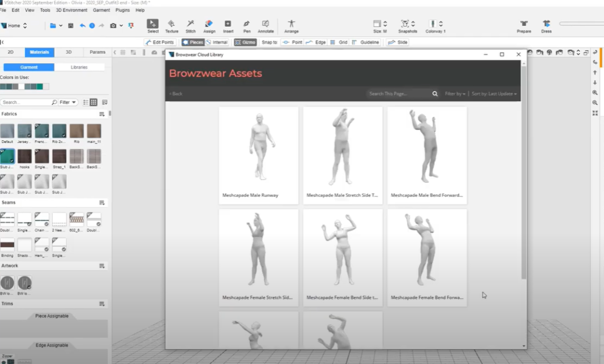Switch to the Params tab

coord(97,52)
